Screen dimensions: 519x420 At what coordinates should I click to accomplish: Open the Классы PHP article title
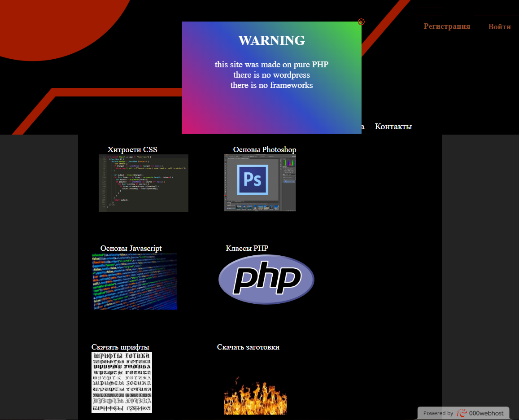pyautogui.click(x=247, y=249)
